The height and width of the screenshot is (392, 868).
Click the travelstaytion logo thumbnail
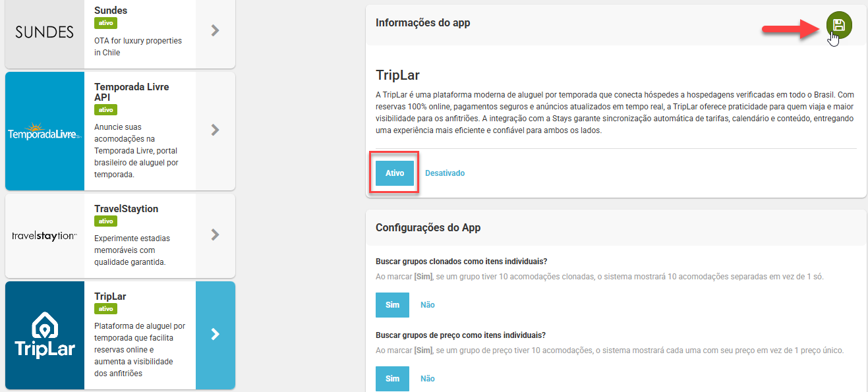click(45, 235)
